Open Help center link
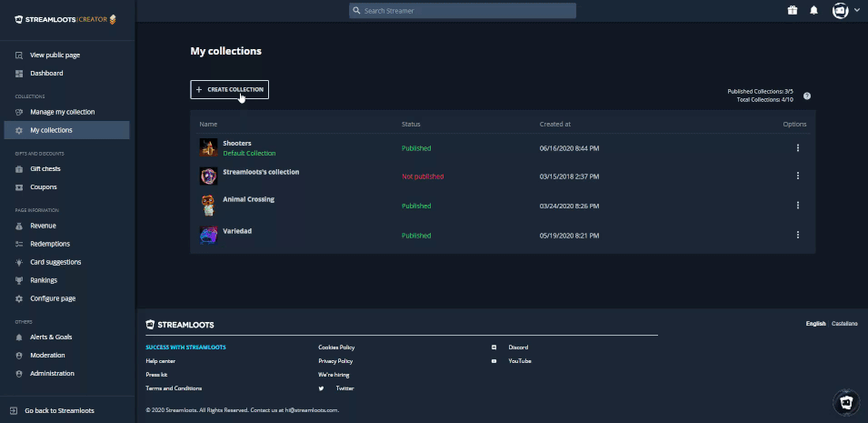The width and height of the screenshot is (868, 423). click(161, 361)
